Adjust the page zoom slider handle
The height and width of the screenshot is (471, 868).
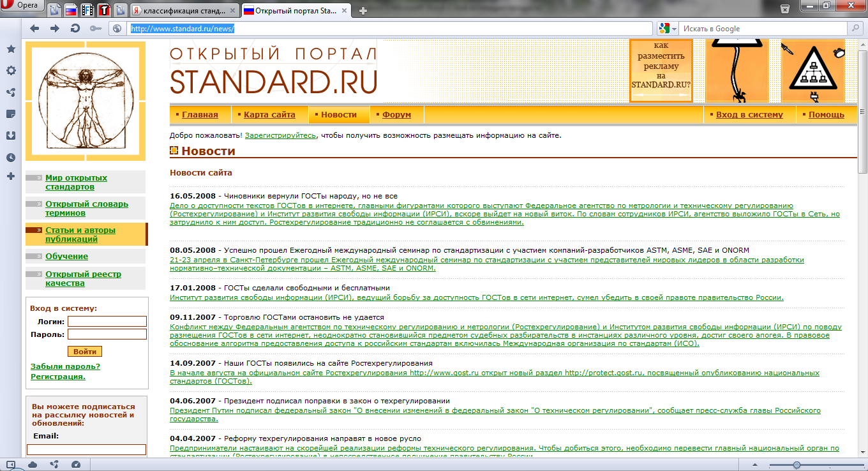coord(797,465)
